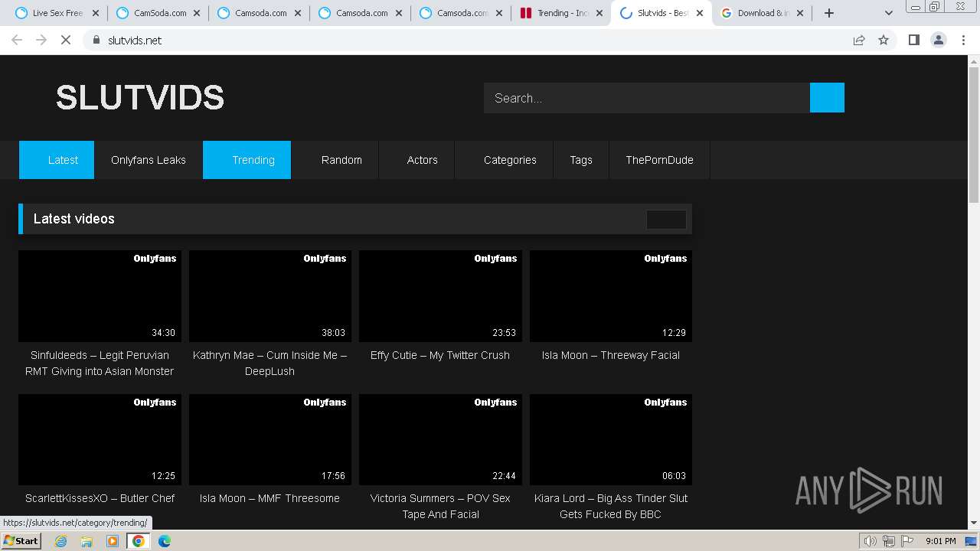
Task: Open the ThePornDude navigation link
Action: pyautogui.click(x=659, y=160)
